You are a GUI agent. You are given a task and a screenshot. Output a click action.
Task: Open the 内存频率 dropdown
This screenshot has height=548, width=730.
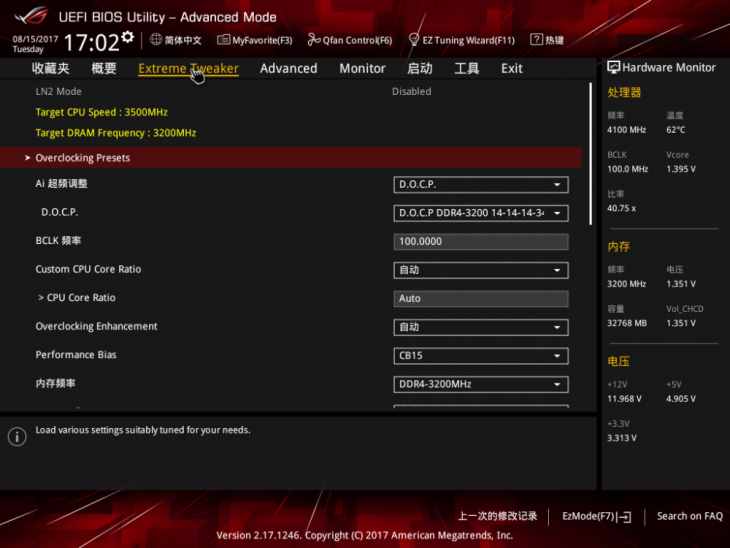[481, 385]
